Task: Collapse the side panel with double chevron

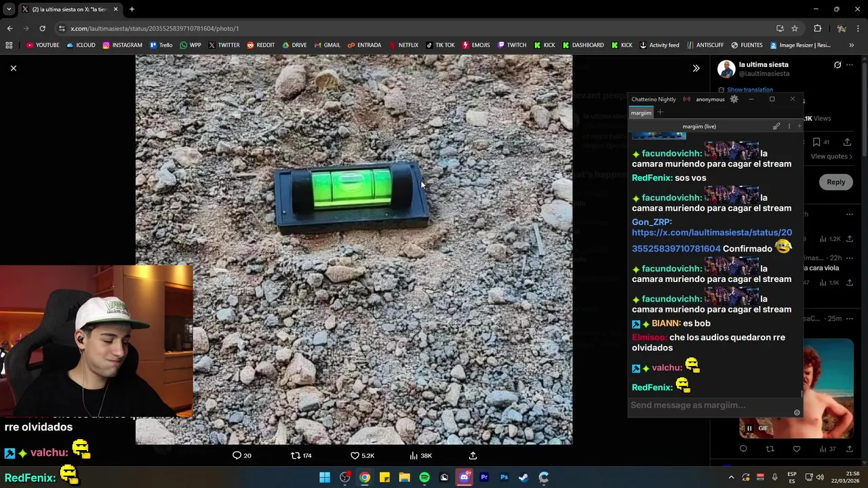Action: tap(696, 68)
